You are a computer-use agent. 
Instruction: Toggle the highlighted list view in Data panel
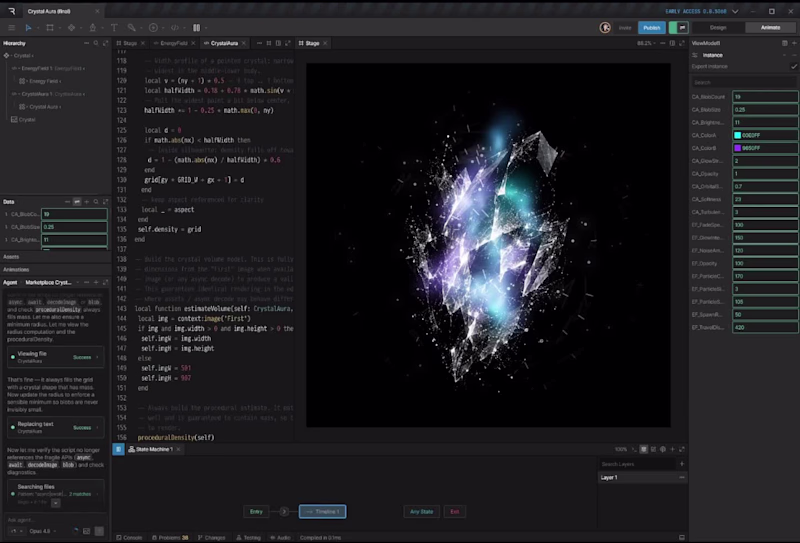pyautogui.click(x=77, y=202)
